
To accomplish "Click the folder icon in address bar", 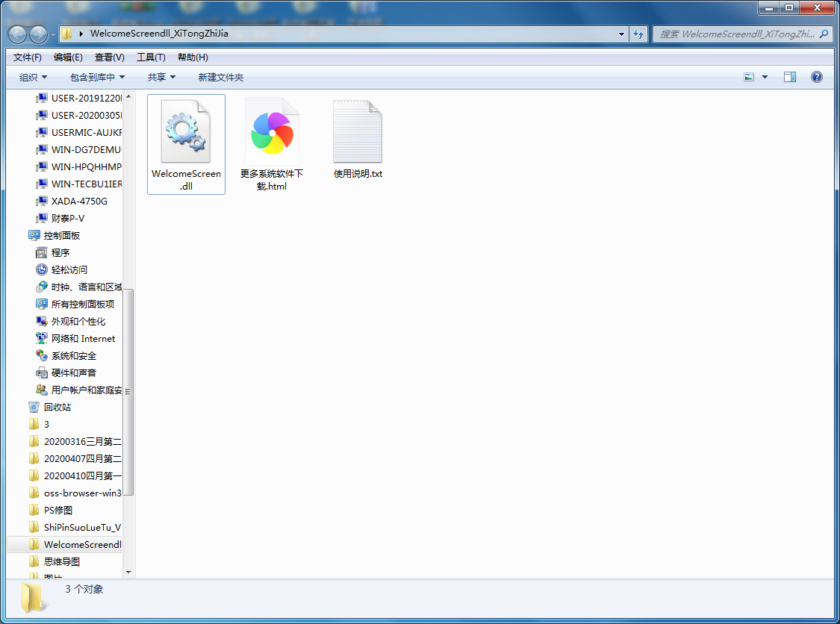I will (67, 34).
